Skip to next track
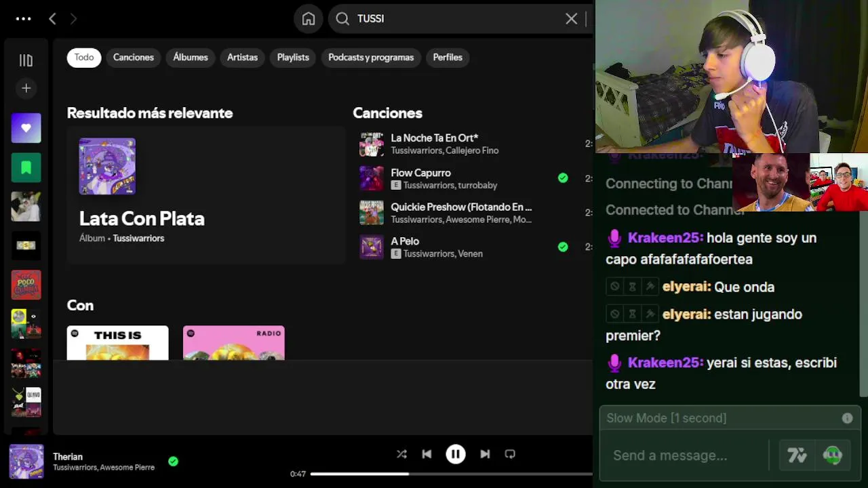Viewport: 868px width, 488px height. click(x=485, y=454)
